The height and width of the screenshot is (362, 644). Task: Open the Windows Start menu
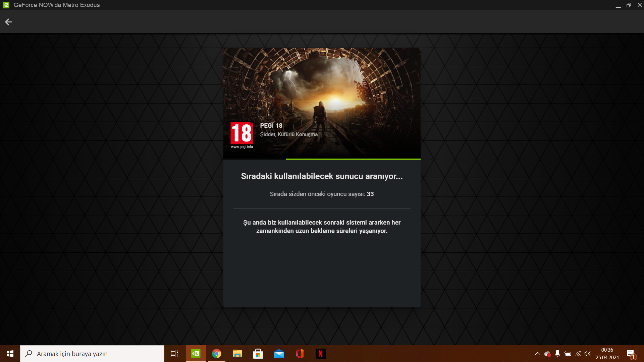(10, 354)
